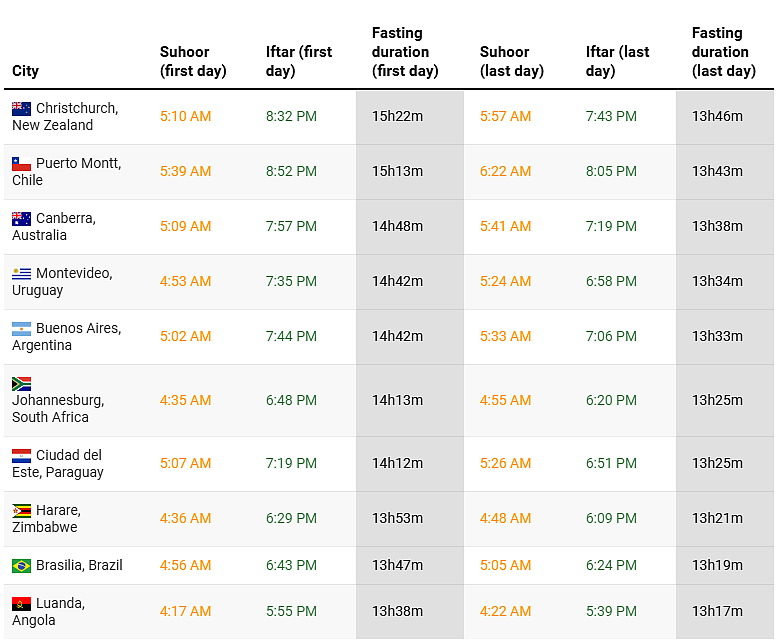Screen dimensions: 777x644
Task: Sort by Iftar (last day) header
Action: coord(618,61)
